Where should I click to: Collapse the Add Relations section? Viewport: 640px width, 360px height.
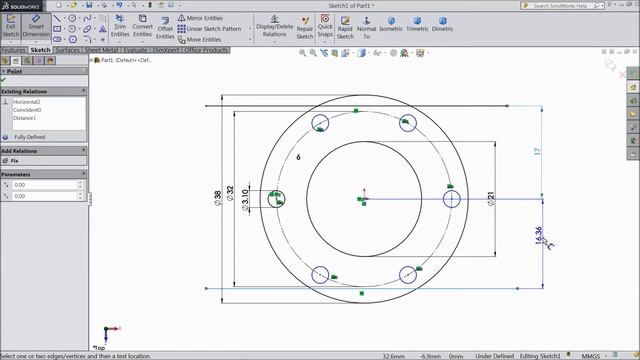84,151
